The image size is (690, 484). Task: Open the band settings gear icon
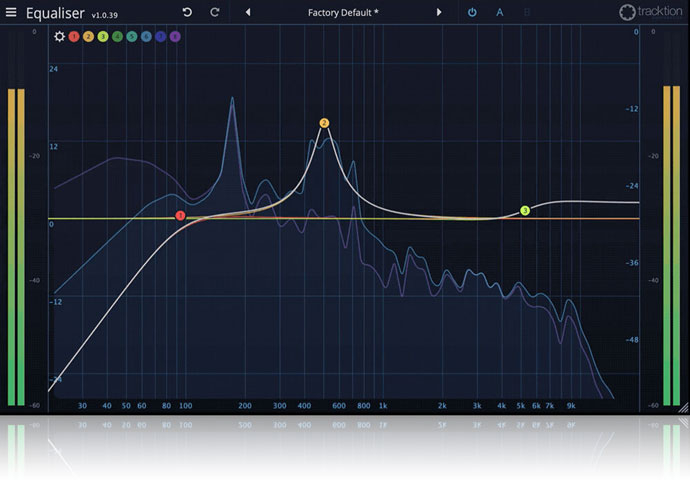click(x=59, y=37)
